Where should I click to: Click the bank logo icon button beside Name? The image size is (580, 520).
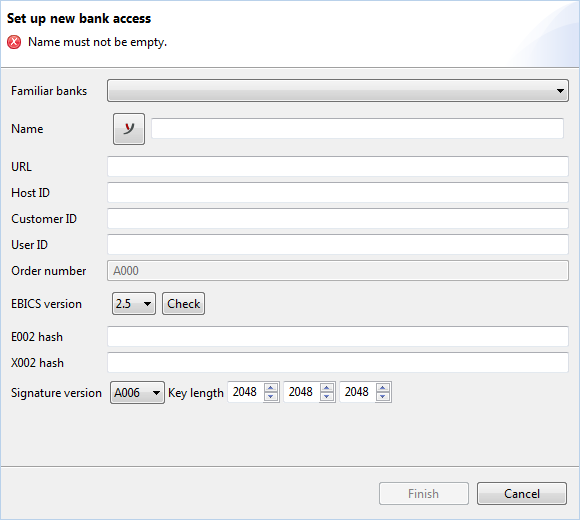(129, 129)
